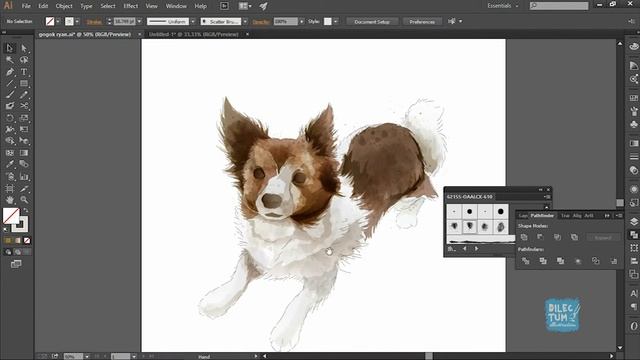This screenshot has width=640, height=360.
Task: Open the zoom level dropdown in status bar
Action: 87,356
